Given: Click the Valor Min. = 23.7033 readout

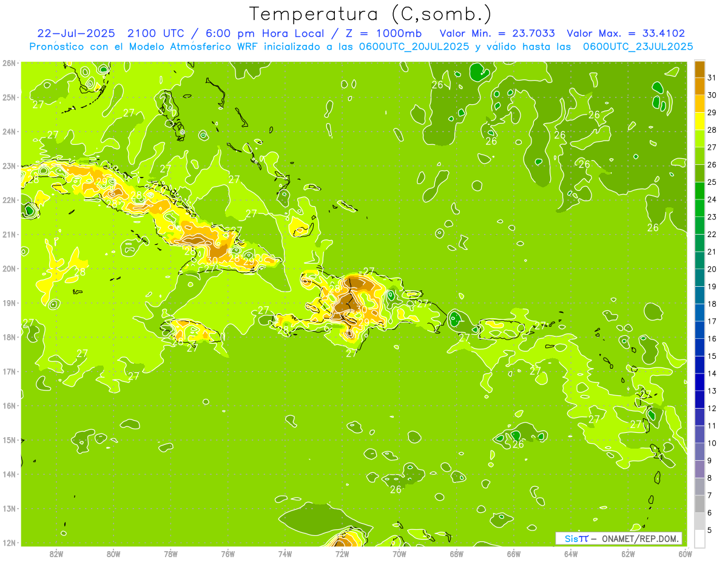Looking at the screenshot, I should (x=497, y=33).
